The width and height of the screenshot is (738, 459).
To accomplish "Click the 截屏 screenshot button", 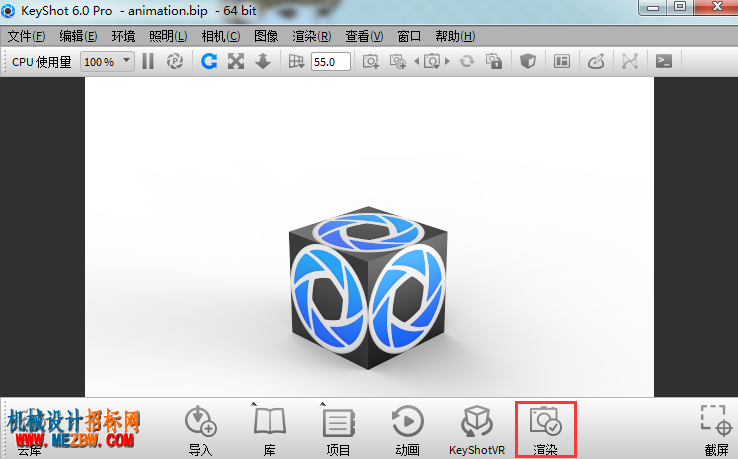I will pyautogui.click(x=716, y=431).
